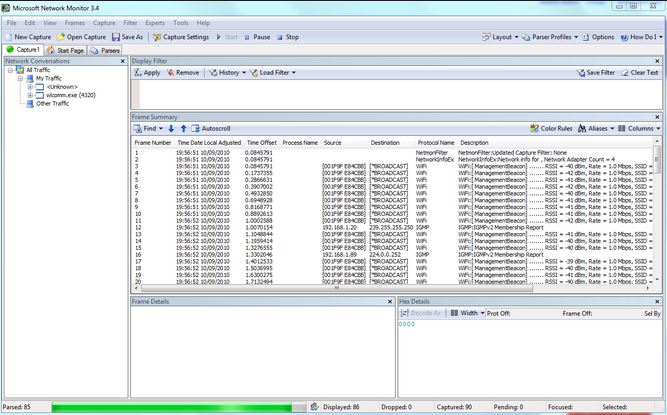
Task: Select frame 12 IGMP row from 192.168.1.20
Action: pos(392,227)
